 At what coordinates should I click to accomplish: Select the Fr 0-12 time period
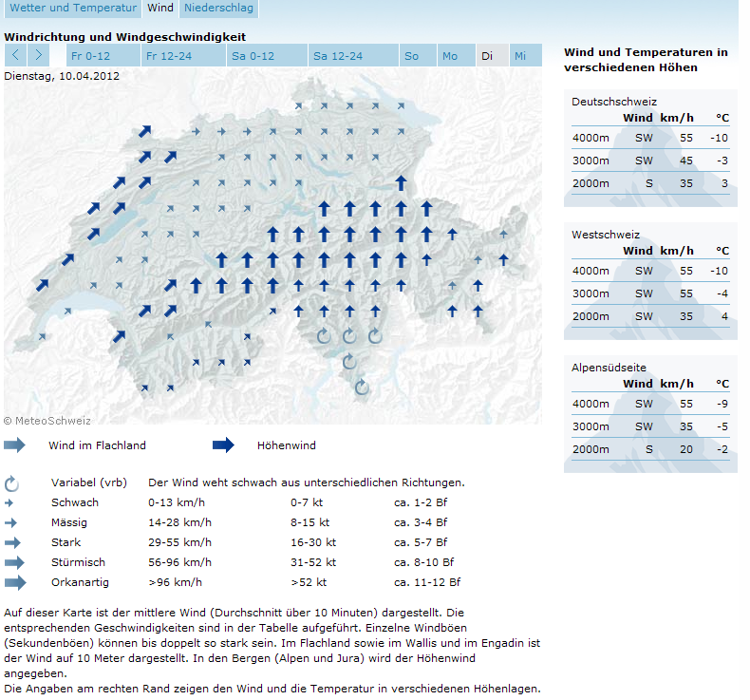(90, 56)
